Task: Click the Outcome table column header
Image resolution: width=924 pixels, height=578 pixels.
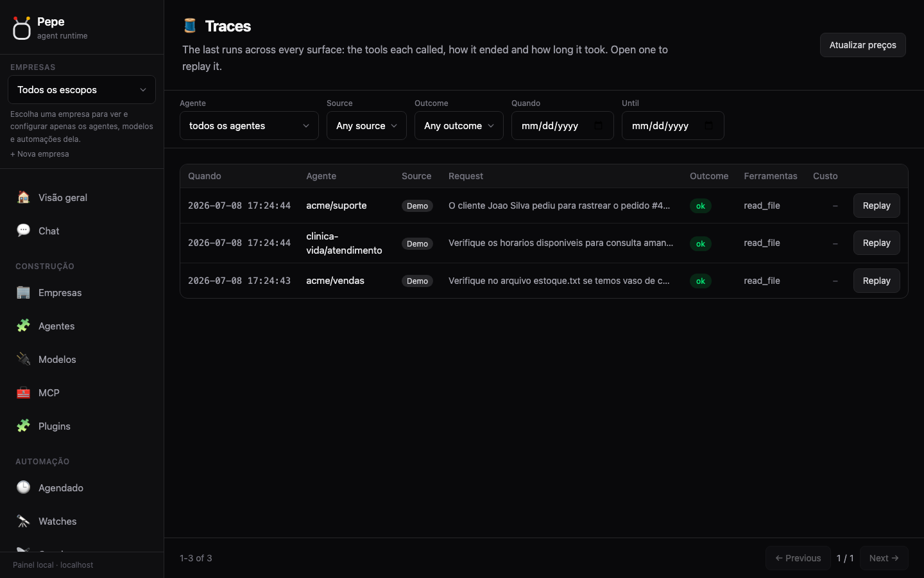Action: pos(709,176)
